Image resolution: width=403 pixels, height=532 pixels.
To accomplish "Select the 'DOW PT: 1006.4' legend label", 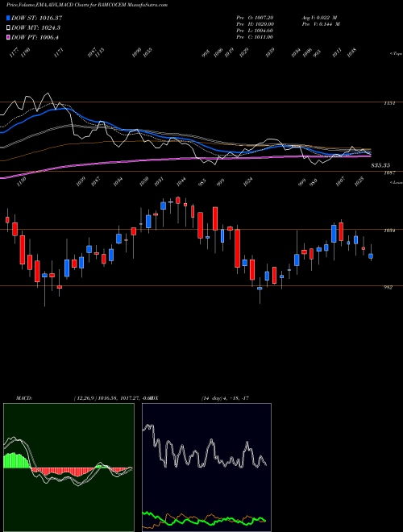I will click(35, 37).
